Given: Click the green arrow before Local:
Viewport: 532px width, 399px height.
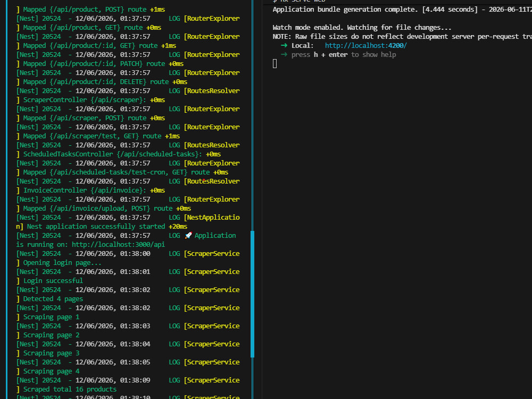Looking at the screenshot, I should pos(284,45).
